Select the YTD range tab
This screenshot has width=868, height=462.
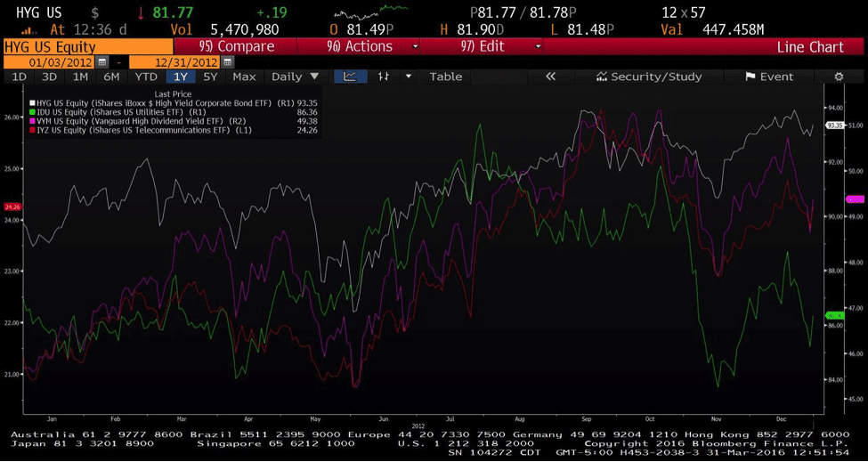tap(147, 77)
